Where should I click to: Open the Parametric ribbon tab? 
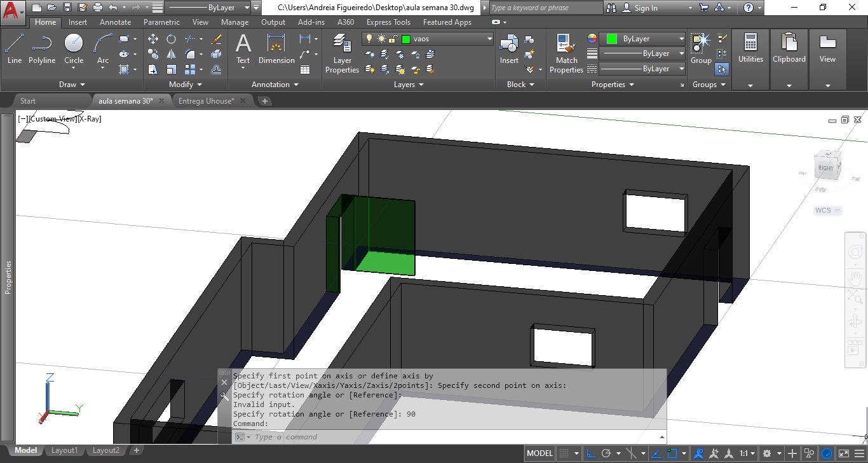[161, 22]
